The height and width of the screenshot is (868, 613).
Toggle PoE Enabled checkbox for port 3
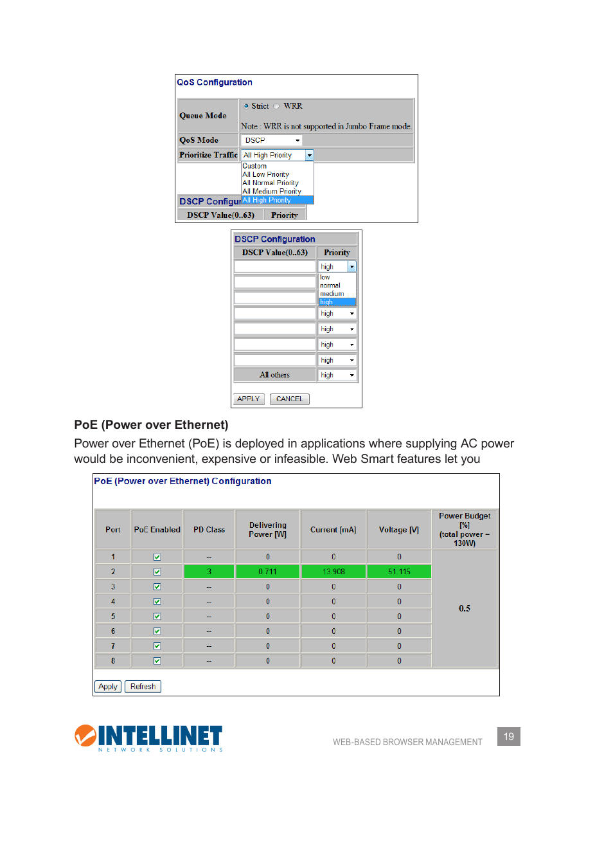157,587
